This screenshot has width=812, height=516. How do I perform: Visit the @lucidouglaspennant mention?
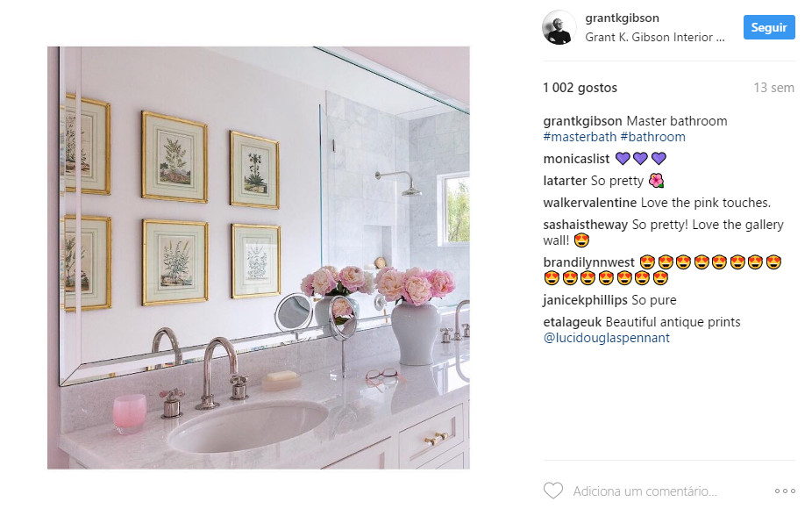tap(607, 339)
